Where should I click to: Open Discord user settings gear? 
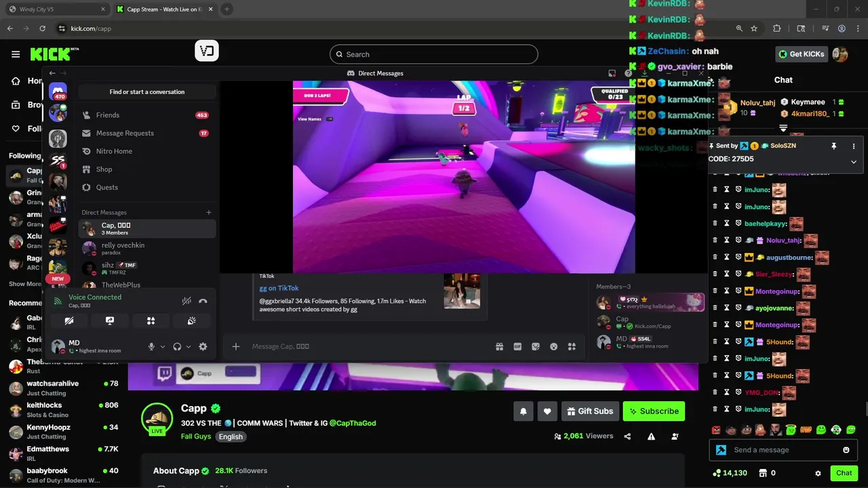203,346
